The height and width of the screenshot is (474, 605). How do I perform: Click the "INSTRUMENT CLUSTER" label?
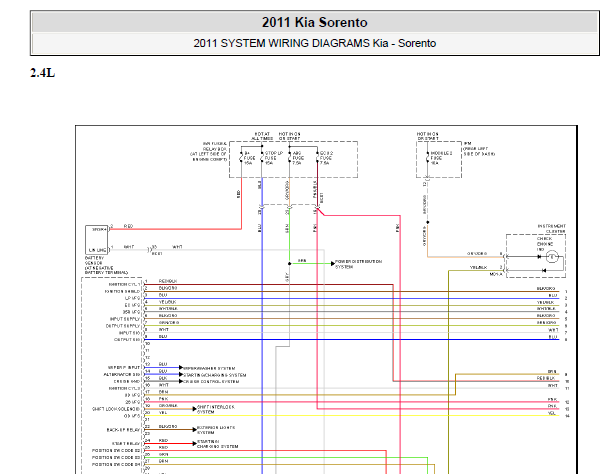pos(552,229)
